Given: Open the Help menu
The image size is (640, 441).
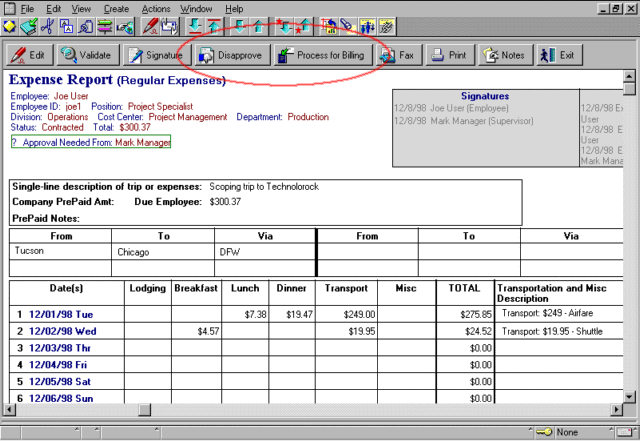Looking at the screenshot, I should point(234,9).
